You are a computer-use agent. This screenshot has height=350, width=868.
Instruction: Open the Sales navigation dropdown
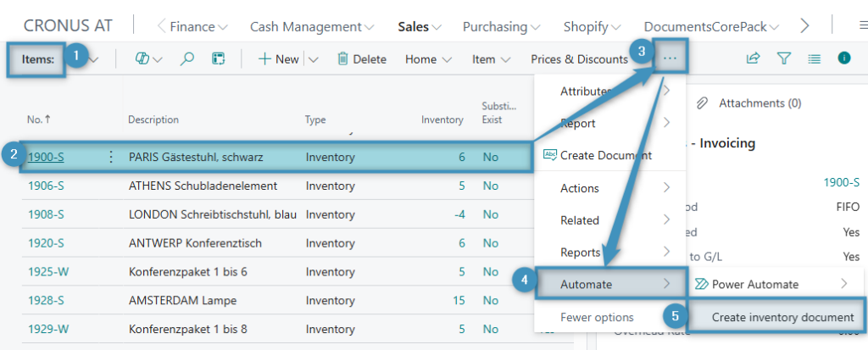(419, 26)
